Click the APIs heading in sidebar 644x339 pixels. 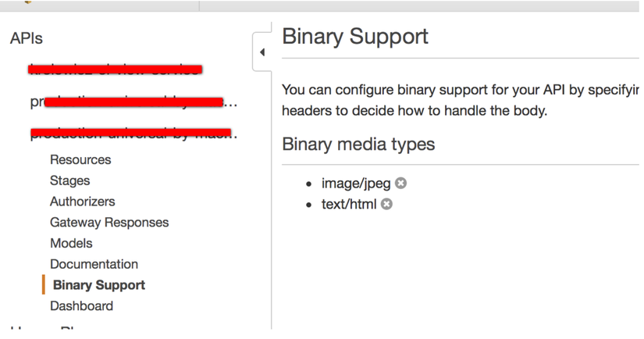[27, 38]
